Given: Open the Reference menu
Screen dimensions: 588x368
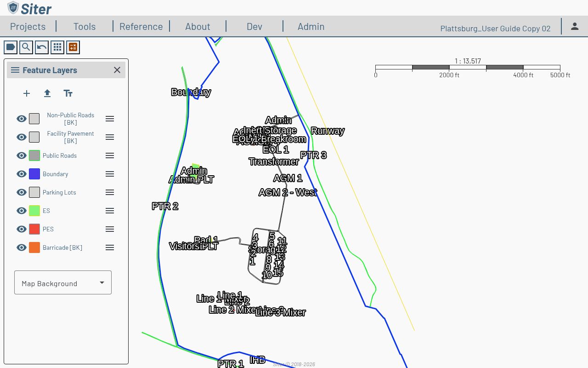Looking at the screenshot, I should 141,26.
